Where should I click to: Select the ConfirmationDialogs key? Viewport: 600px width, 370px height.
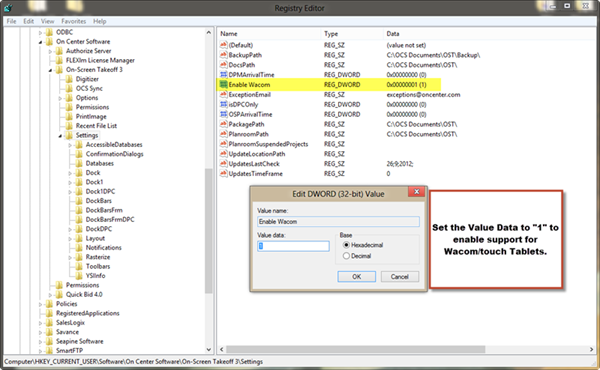pos(114,154)
